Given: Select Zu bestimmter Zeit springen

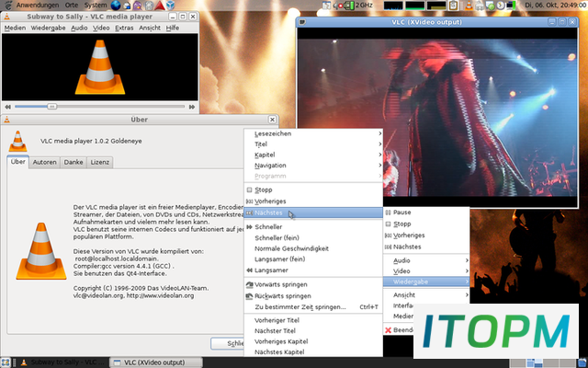Looking at the screenshot, I should [313, 307].
